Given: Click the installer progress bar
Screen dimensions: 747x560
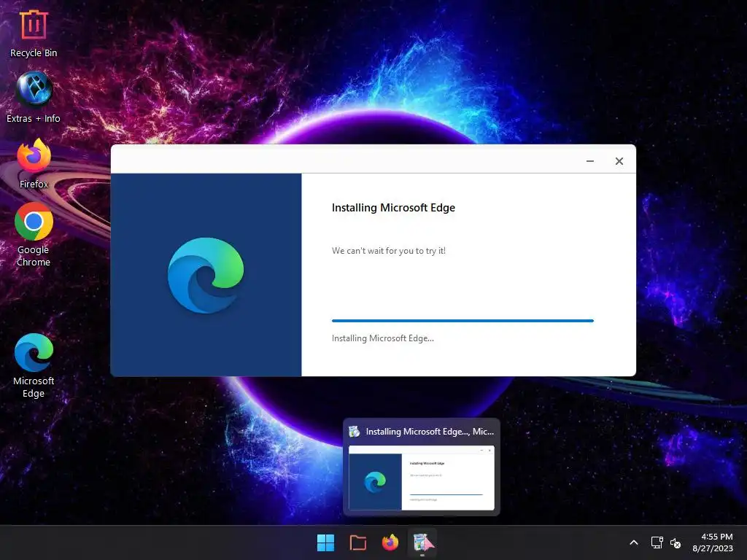Looking at the screenshot, I should coord(462,321).
